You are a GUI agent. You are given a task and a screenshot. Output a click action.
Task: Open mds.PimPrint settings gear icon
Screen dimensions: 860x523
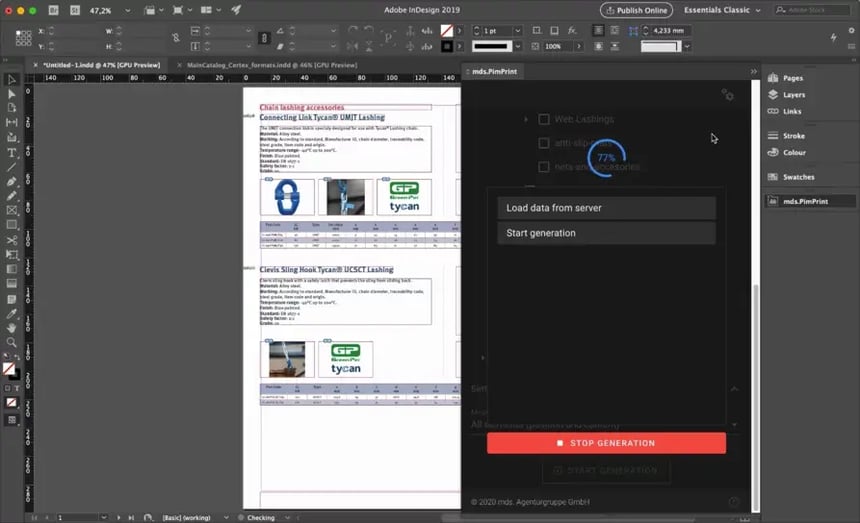pyautogui.click(x=727, y=95)
